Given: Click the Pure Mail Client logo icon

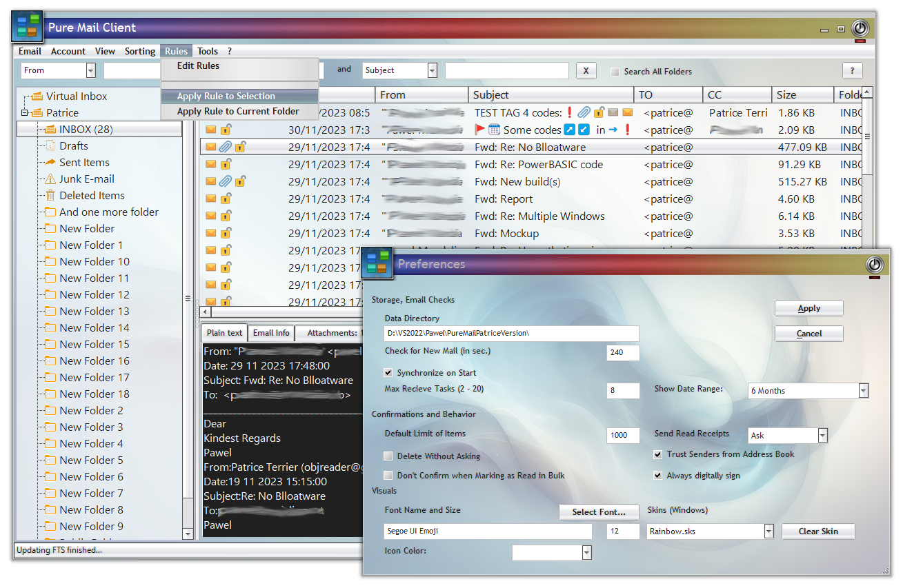Looking at the screenshot, I should pos(28,26).
